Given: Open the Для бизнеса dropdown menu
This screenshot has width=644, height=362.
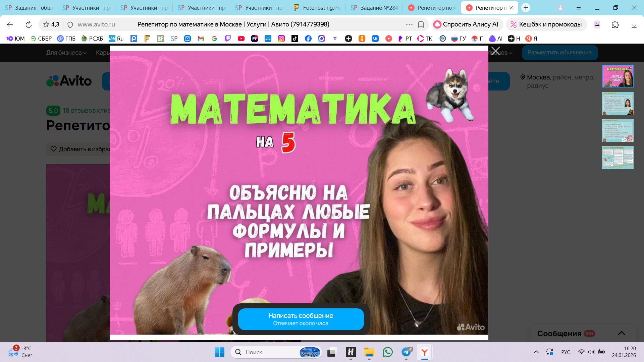Looking at the screenshot, I should (66, 53).
